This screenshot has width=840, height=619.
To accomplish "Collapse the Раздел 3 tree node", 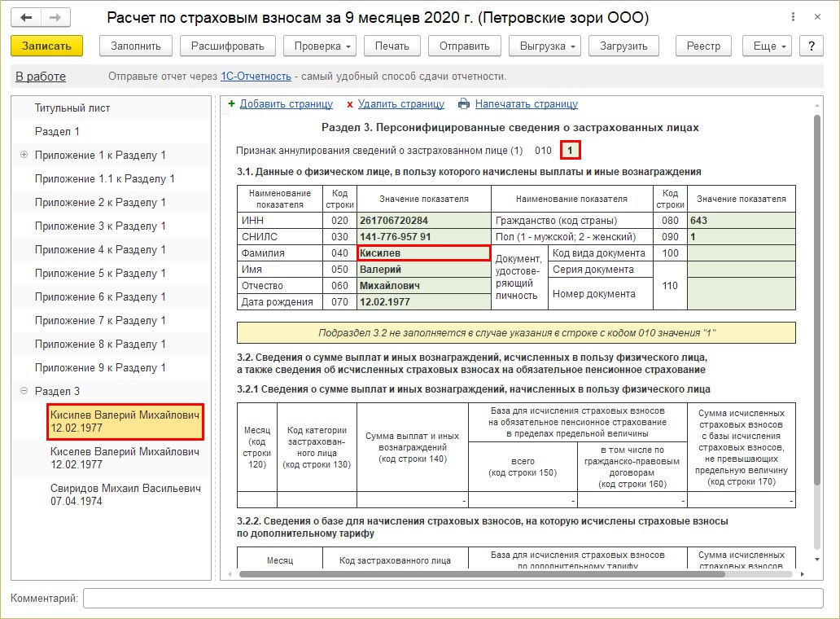I will pos(24,391).
